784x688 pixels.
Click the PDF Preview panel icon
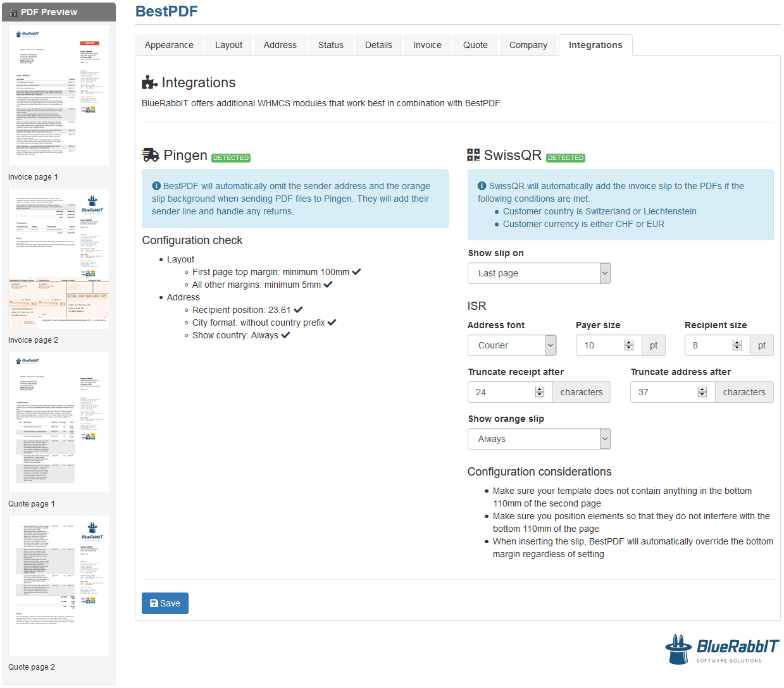(x=14, y=11)
